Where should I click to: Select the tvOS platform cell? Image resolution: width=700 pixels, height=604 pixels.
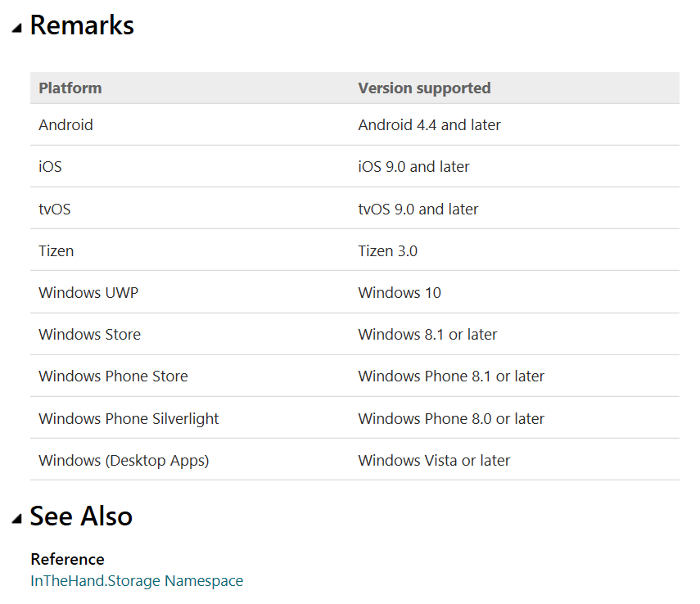[55, 210]
